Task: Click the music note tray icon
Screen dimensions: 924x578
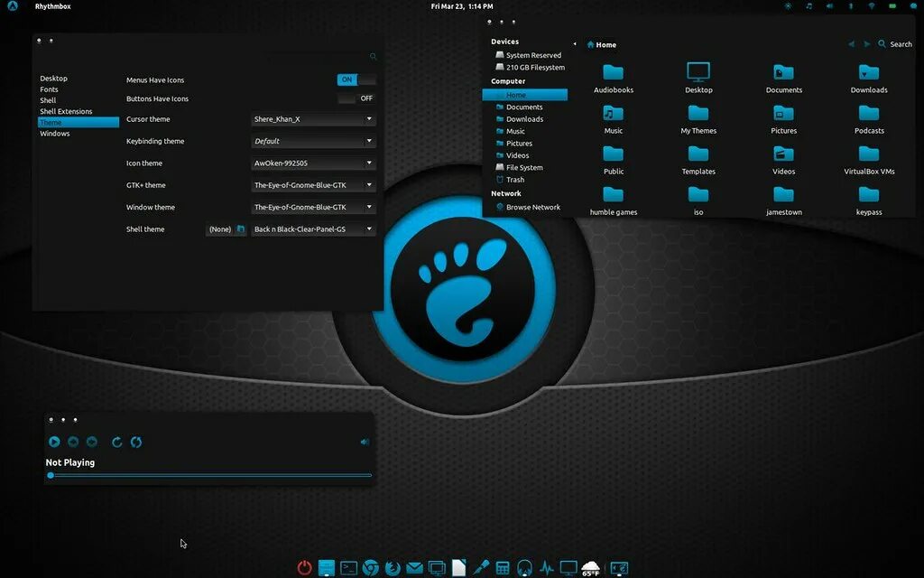Action: tap(808, 6)
